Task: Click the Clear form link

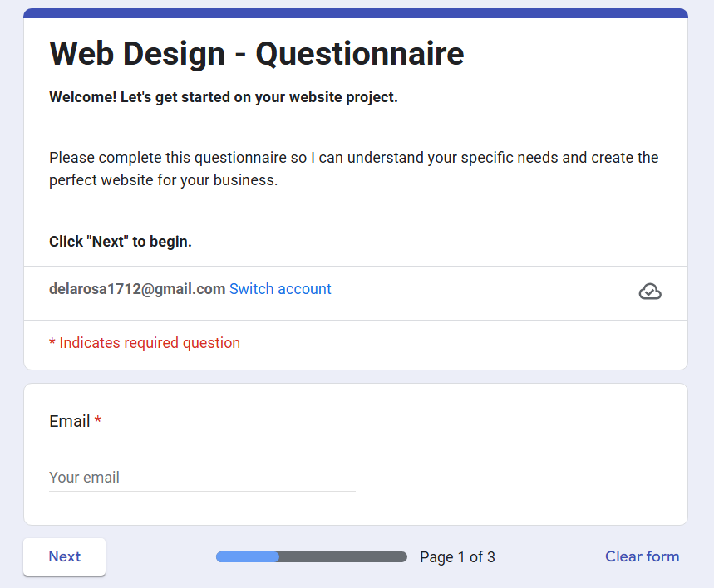Action: tap(642, 556)
